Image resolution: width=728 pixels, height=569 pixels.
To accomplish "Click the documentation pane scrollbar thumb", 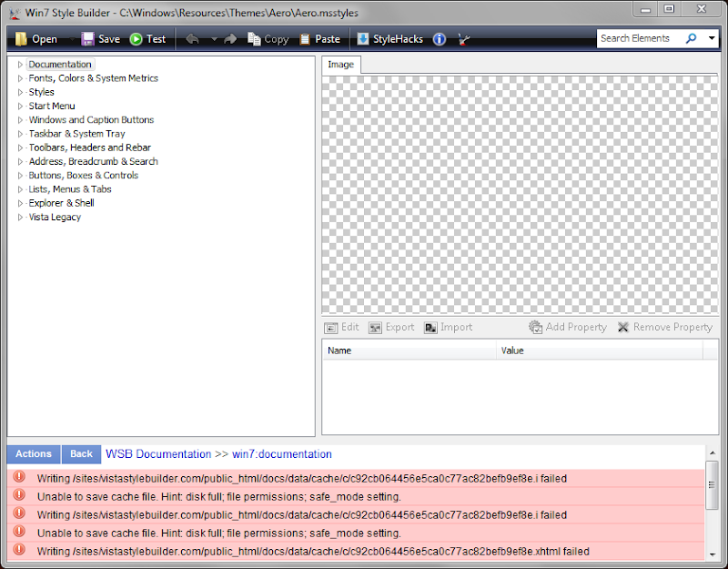I will (x=712, y=485).
